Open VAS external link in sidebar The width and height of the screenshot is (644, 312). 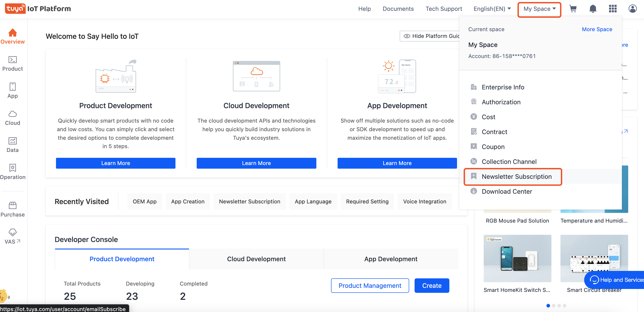pos(12,236)
